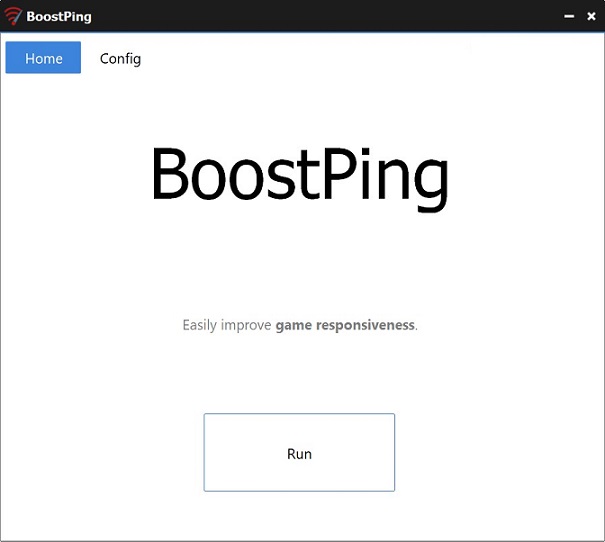Click the large BoostPing heading text

[300, 178]
